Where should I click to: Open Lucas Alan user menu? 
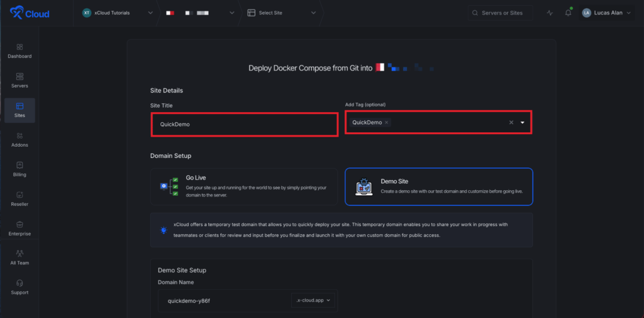tap(606, 13)
